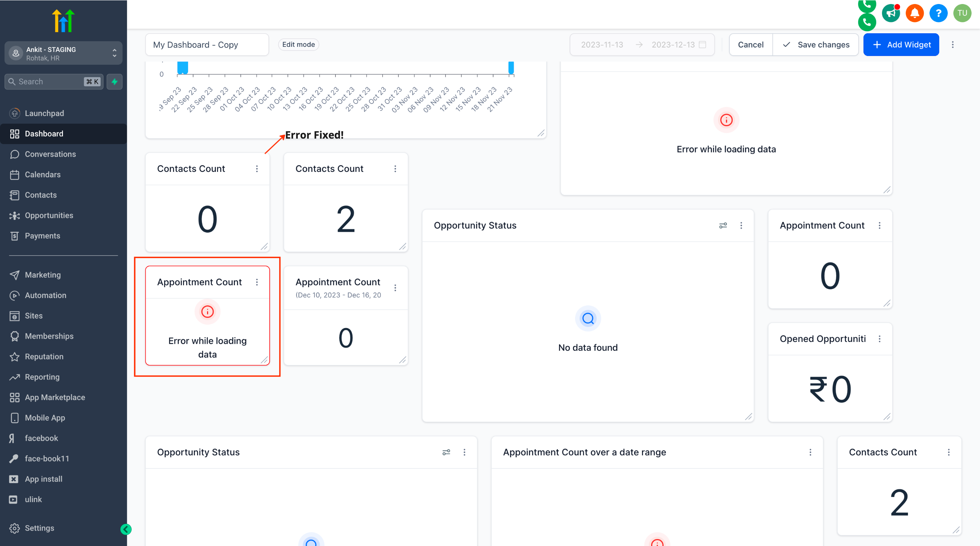Collapse sidebar with green arrow button
This screenshot has width=980, height=546.
126,529
